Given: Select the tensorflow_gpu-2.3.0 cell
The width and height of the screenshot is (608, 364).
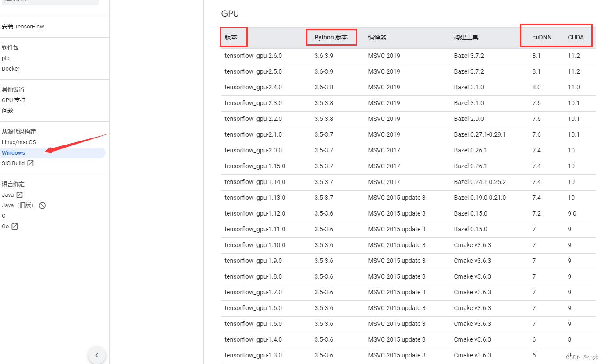Looking at the screenshot, I should (x=253, y=103).
